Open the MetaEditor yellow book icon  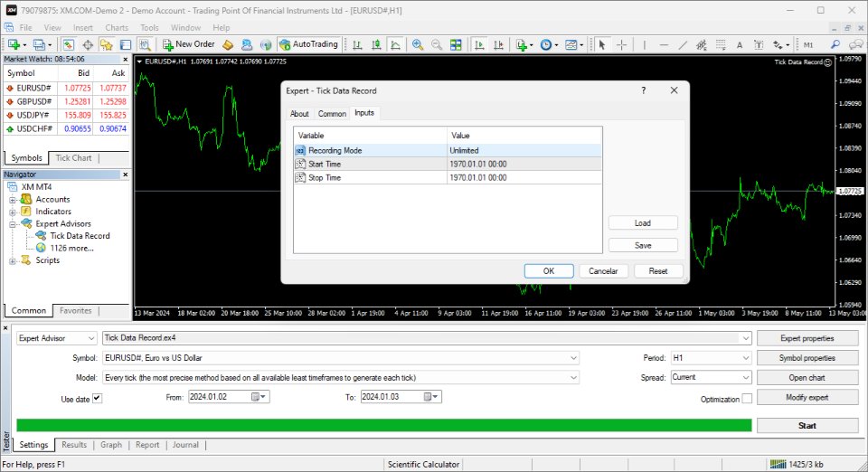228,45
